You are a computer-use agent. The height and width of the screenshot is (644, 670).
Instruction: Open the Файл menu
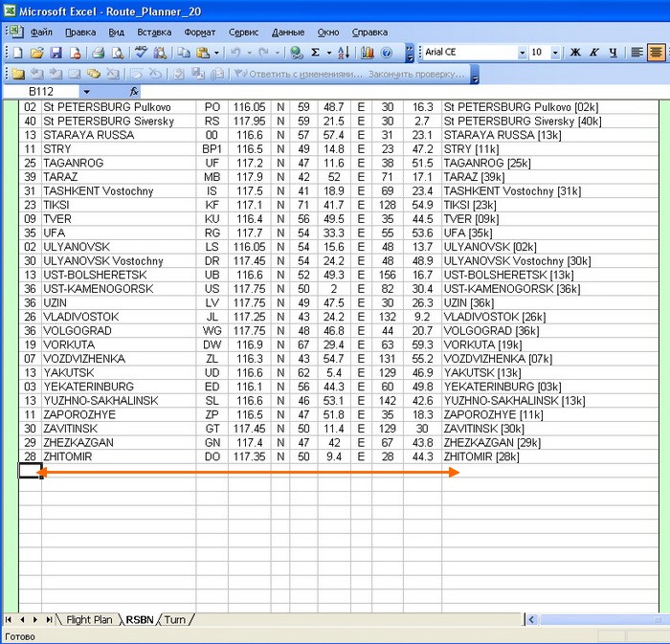(x=41, y=33)
